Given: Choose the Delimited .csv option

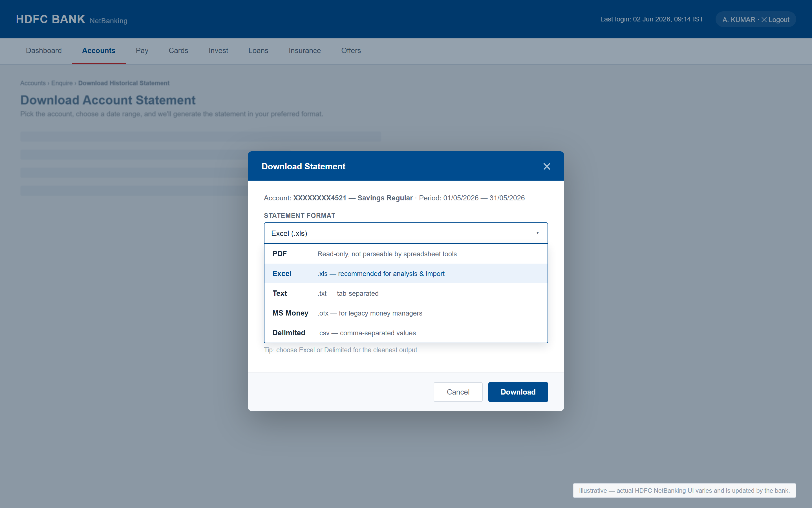Looking at the screenshot, I should click(x=406, y=333).
